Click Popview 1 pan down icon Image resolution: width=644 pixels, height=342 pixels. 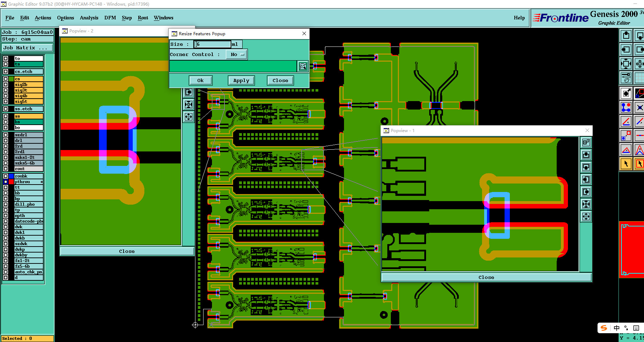pos(586,167)
